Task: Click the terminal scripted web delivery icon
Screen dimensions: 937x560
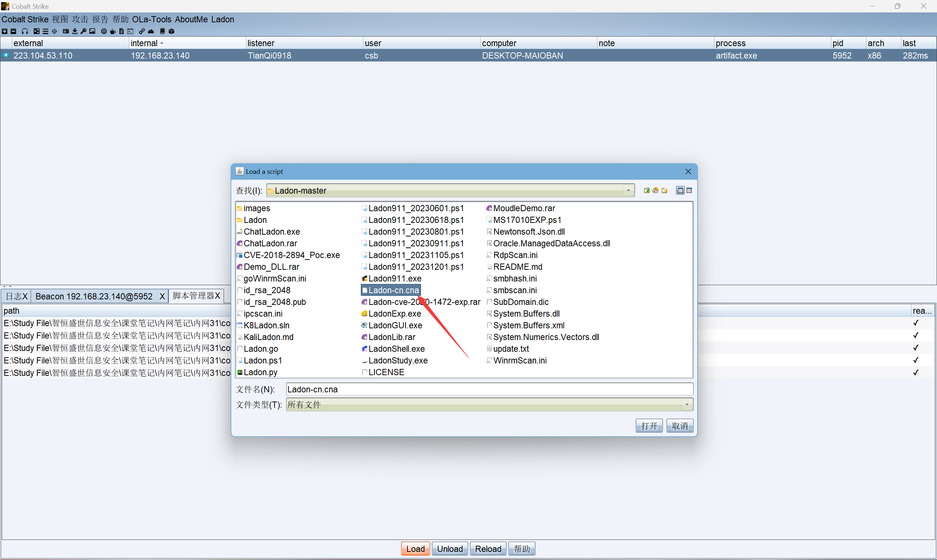Action: click(x=131, y=31)
